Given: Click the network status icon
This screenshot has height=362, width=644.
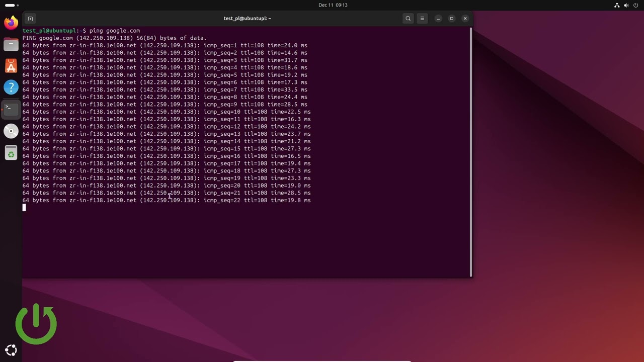Looking at the screenshot, I should click(x=617, y=5).
